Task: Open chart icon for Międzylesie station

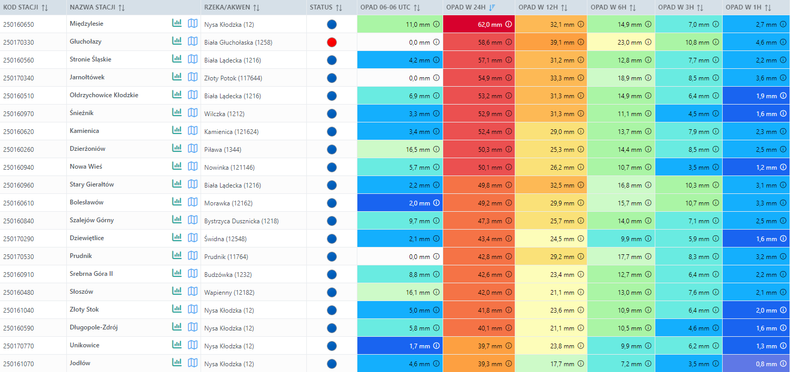Action: point(177,24)
